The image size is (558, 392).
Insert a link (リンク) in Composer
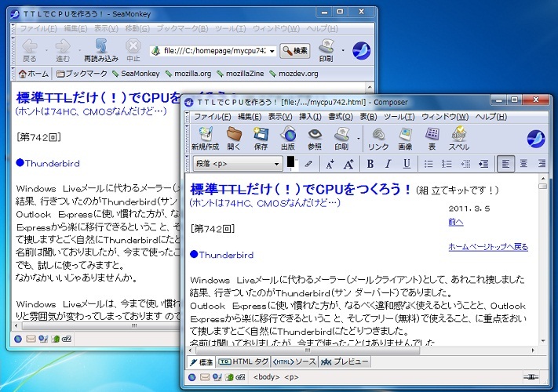[378, 138]
